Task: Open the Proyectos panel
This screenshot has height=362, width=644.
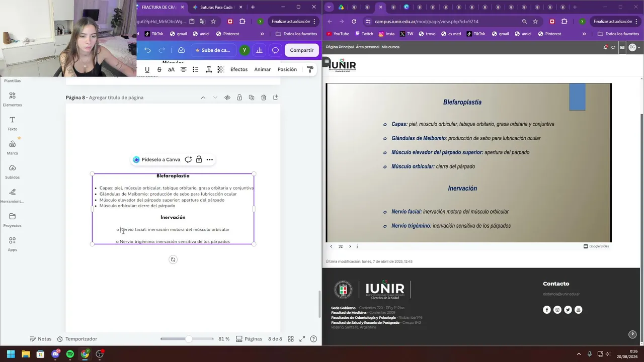Action: point(12,220)
